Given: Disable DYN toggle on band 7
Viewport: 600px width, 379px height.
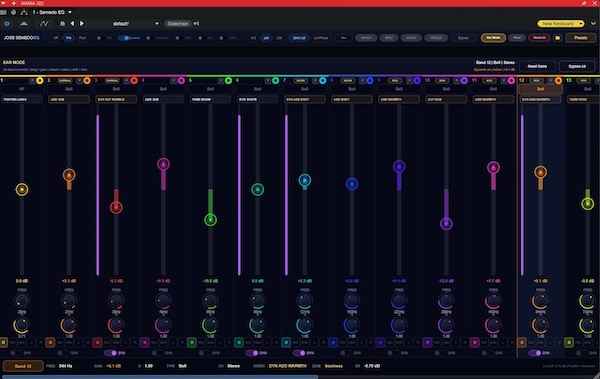Looking at the screenshot, I should pos(299,353).
